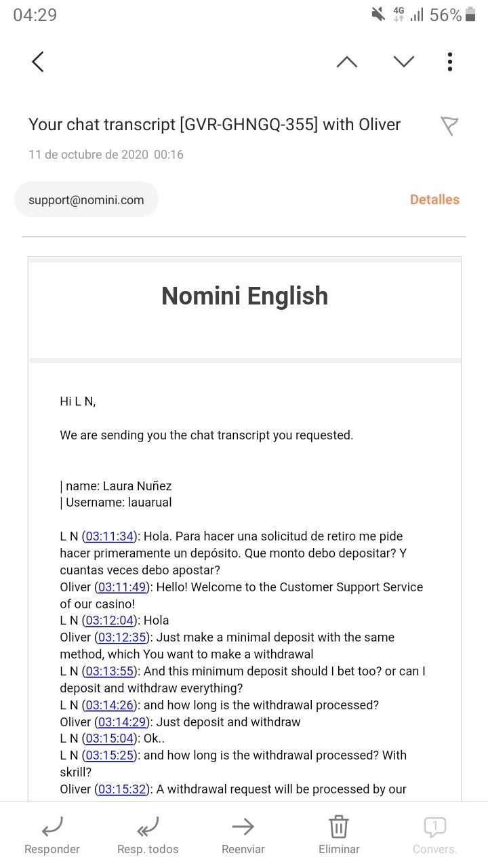
Task: Expand the Detalles sender info
Action: (x=434, y=199)
